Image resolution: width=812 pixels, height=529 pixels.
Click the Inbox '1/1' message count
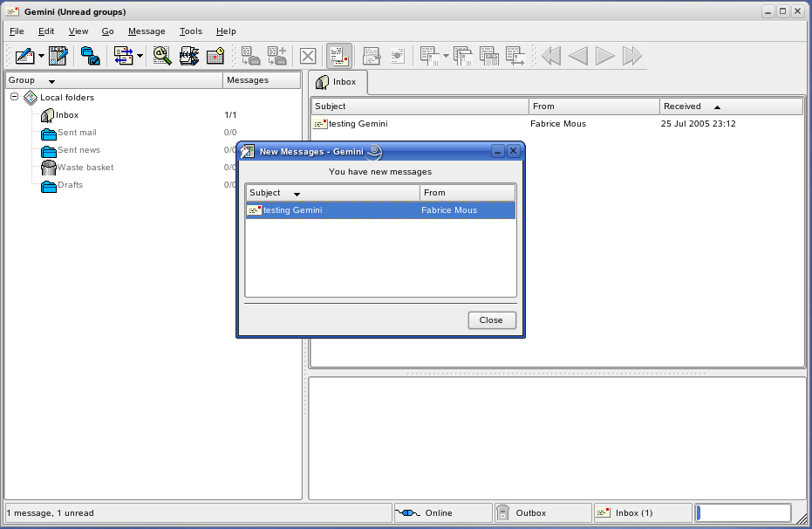(230, 115)
